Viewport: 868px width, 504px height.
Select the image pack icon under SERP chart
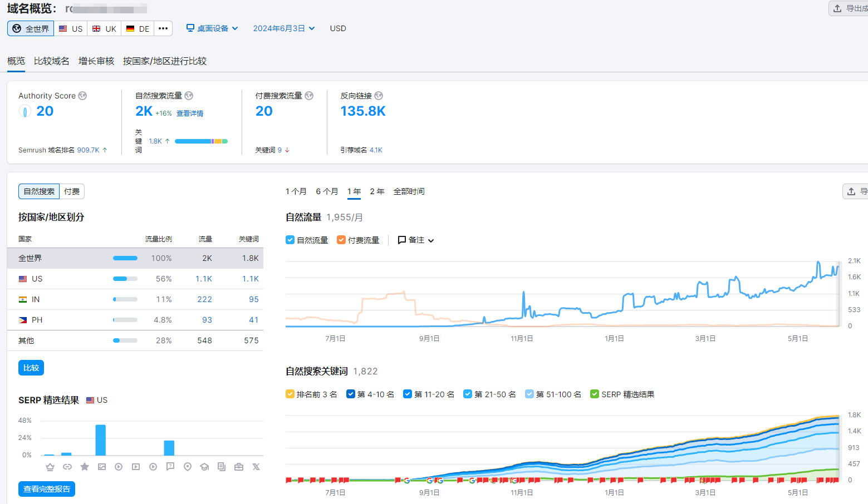pos(102,467)
